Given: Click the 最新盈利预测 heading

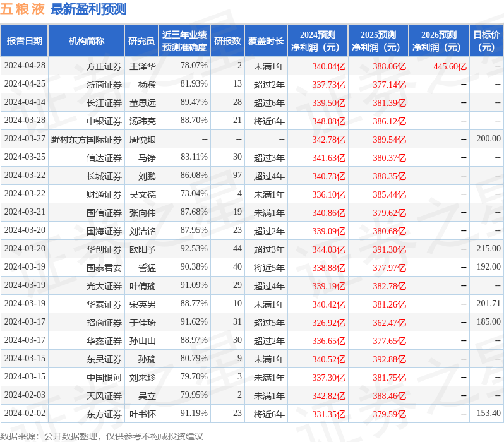Looking at the screenshot, I should coord(88,9).
